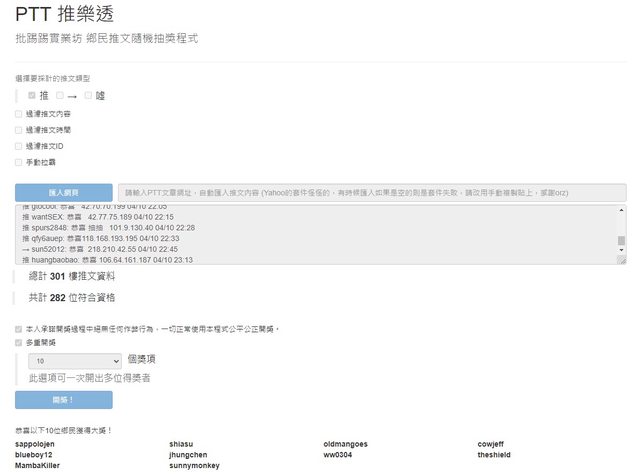Click the comment list scrollbar thumb

[621, 241]
